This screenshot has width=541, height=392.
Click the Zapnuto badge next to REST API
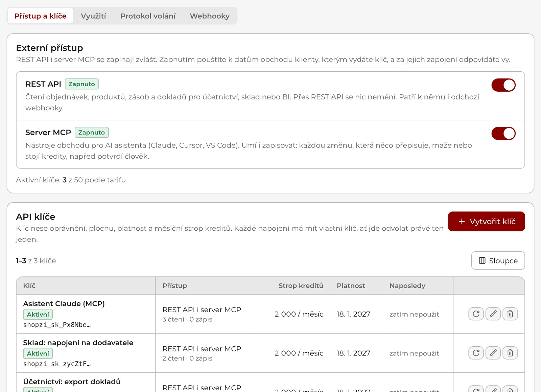click(x=82, y=84)
